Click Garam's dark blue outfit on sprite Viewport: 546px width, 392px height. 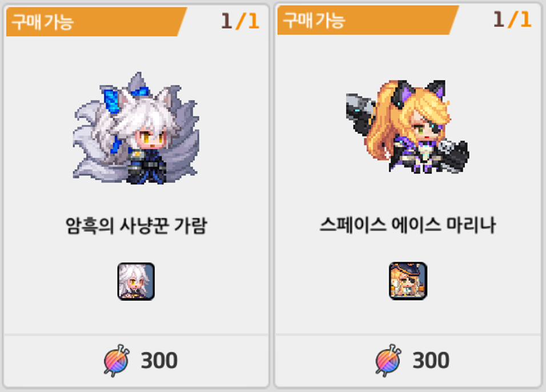tap(146, 166)
